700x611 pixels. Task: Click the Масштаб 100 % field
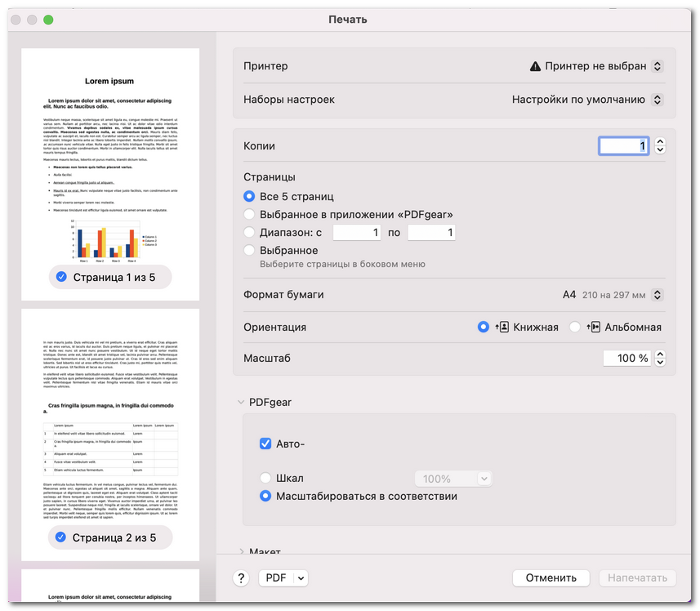pos(626,358)
